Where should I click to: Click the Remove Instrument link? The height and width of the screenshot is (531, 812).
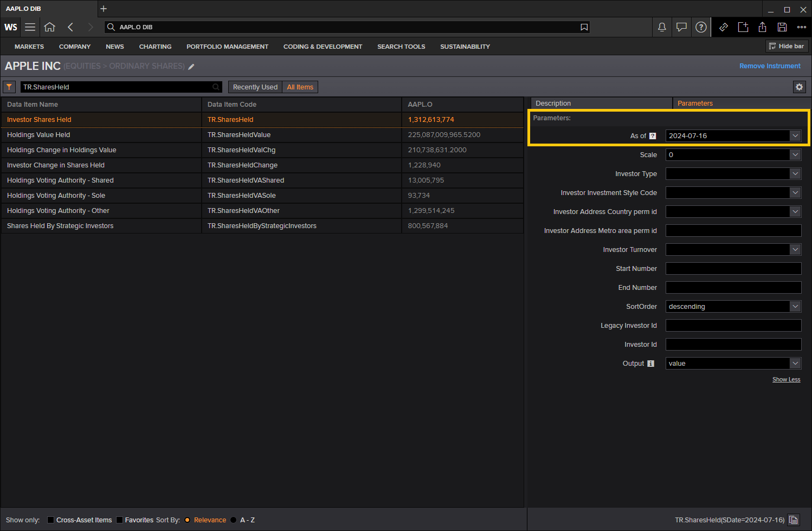tap(770, 66)
